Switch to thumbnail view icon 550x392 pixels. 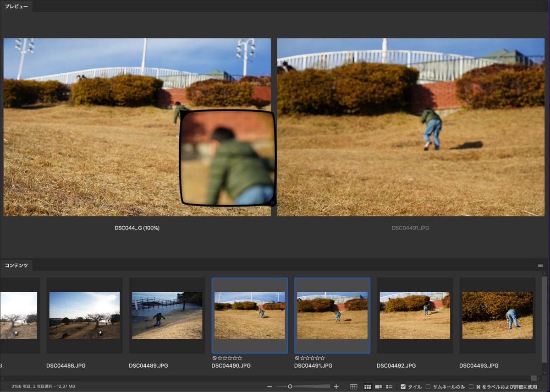pyautogui.click(x=368, y=387)
